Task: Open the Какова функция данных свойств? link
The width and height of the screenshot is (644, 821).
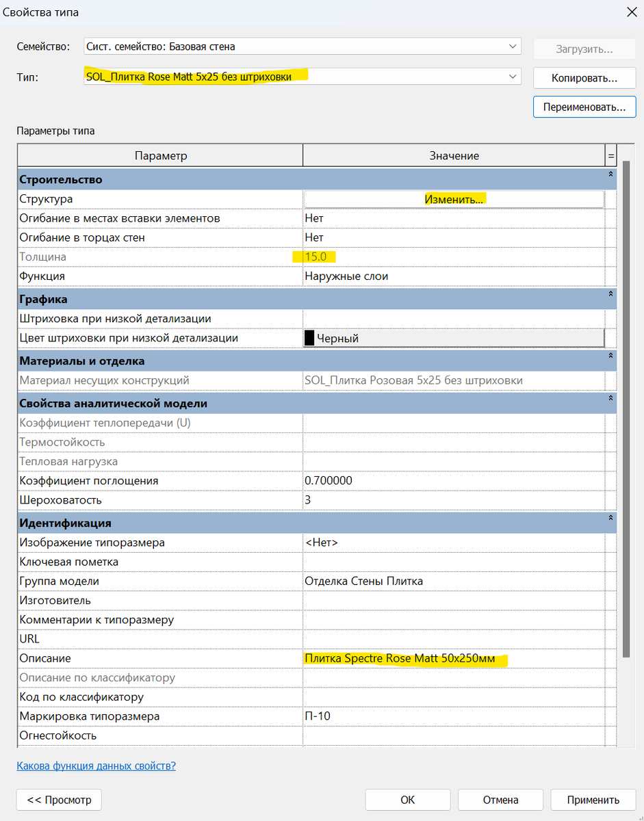Action: pos(96,766)
